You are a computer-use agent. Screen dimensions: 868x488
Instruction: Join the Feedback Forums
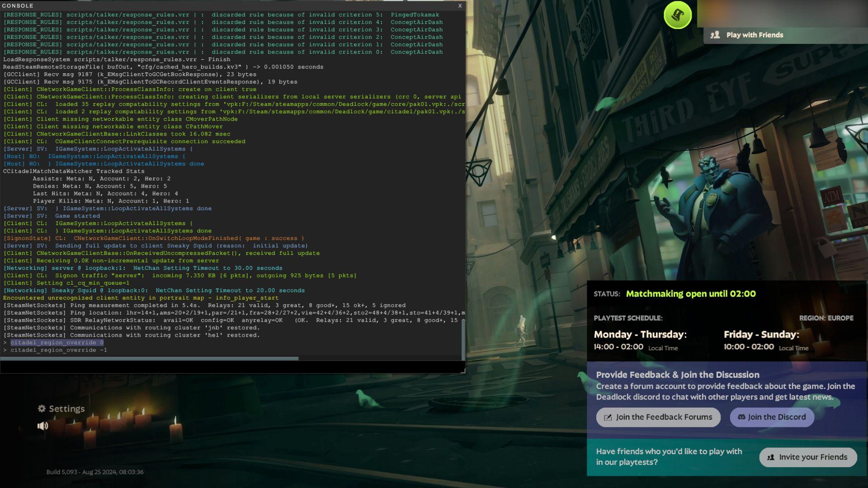(x=658, y=417)
